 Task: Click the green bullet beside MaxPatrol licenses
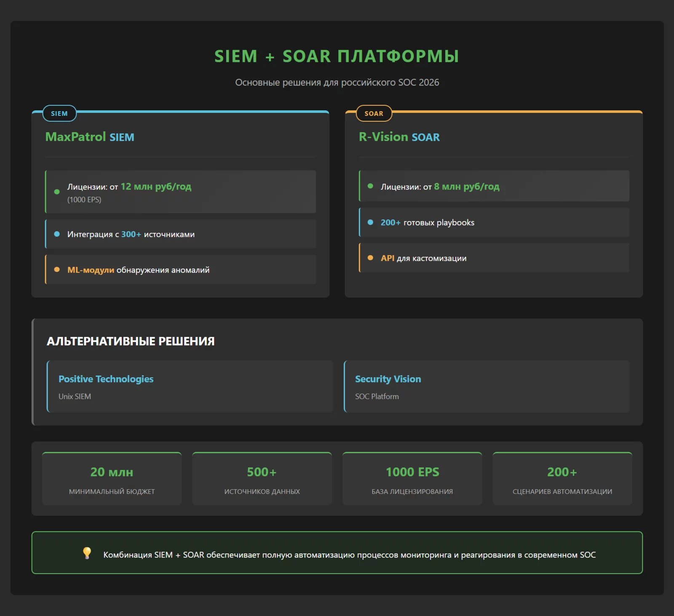coord(57,192)
